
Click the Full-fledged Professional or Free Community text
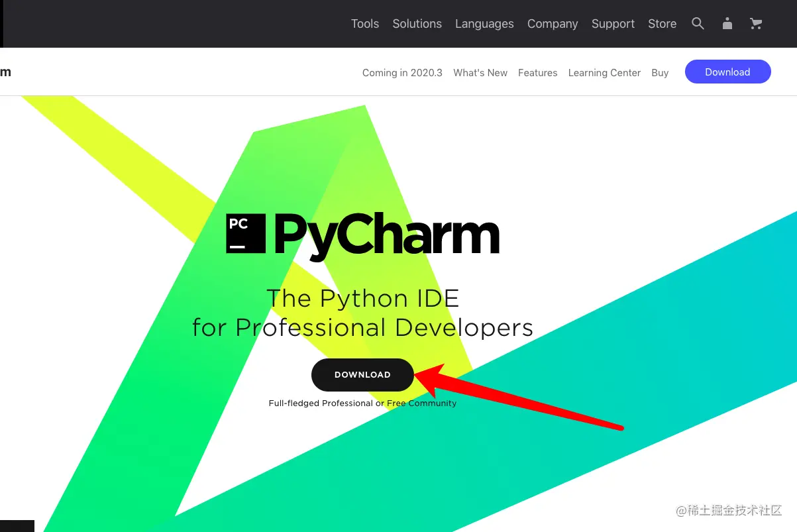click(362, 403)
